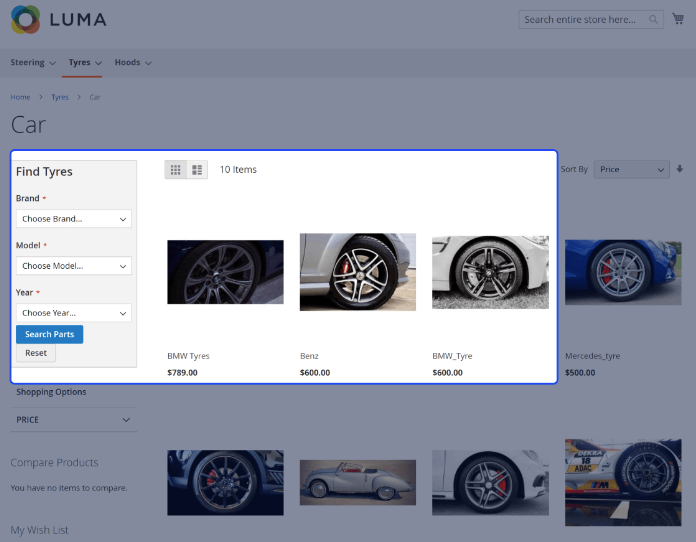The width and height of the screenshot is (696, 542).
Task: Click the $500.00 price text
Action: [580, 373]
